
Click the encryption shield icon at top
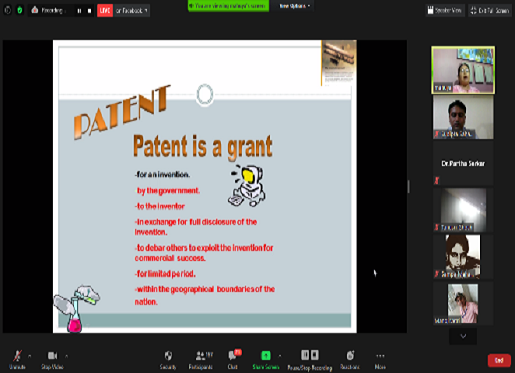[20, 10]
